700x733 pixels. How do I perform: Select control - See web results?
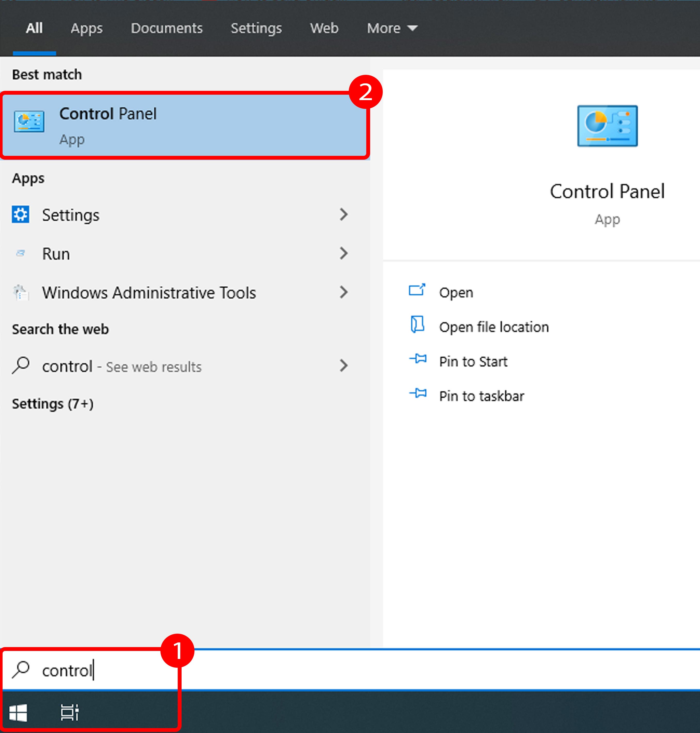tap(185, 366)
